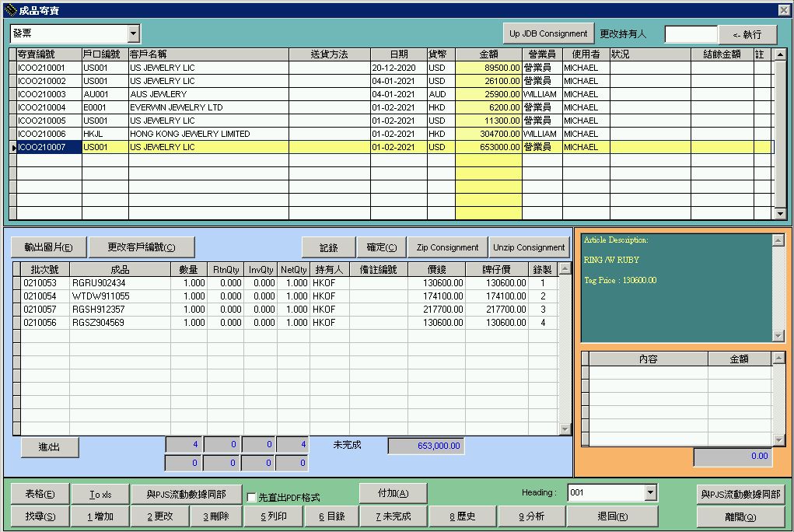
Task: Click the 記錄 button
Action: [x=329, y=247]
